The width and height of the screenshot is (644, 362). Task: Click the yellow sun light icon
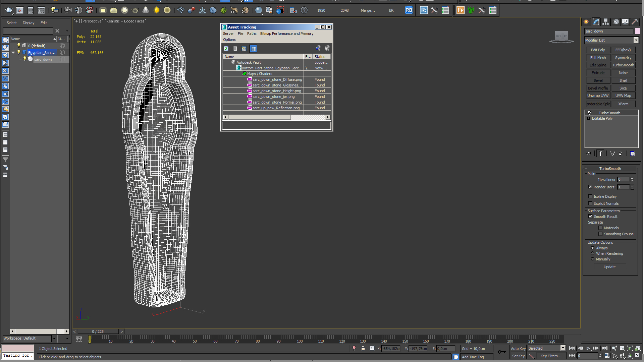tap(156, 10)
